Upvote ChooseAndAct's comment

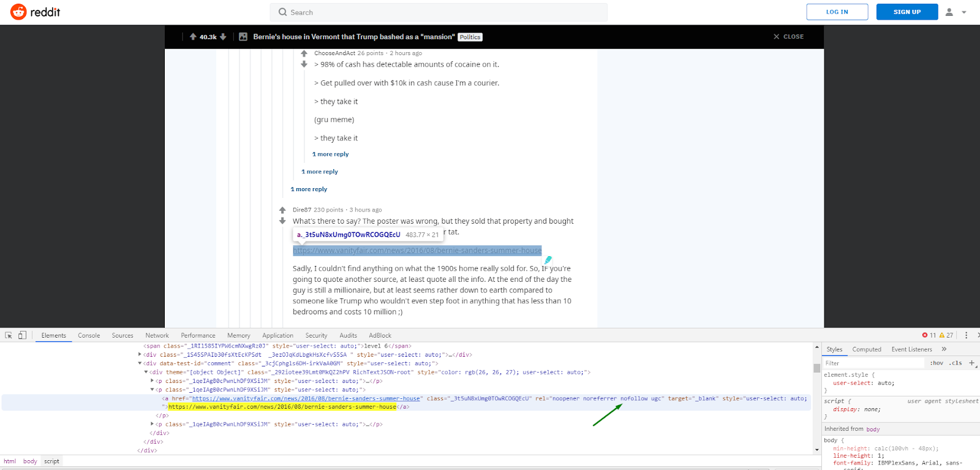coord(304,54)
